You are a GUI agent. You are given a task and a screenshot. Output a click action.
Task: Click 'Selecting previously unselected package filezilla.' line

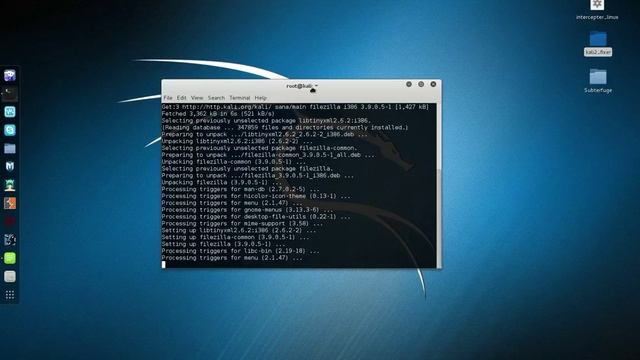[x=247, y=169]
